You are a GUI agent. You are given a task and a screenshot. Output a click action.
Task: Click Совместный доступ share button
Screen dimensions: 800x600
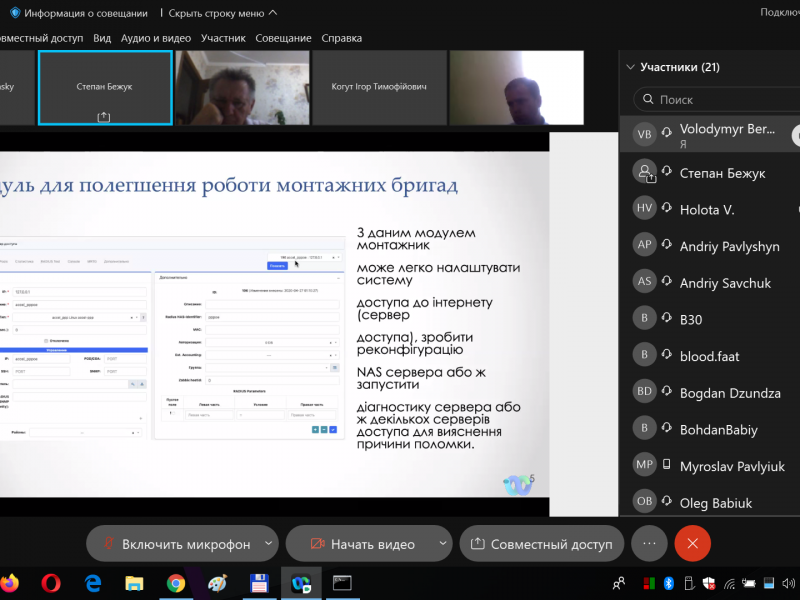[x=542, y=544]
